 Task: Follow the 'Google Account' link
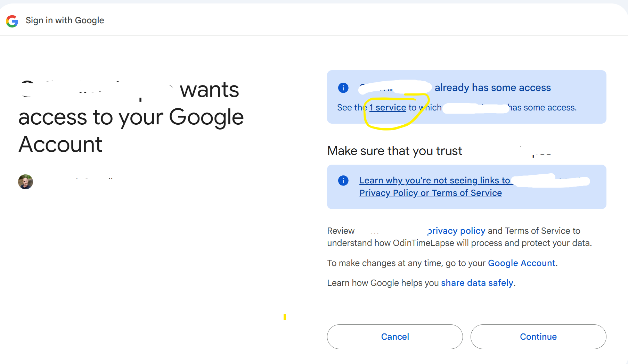[521, 263]
